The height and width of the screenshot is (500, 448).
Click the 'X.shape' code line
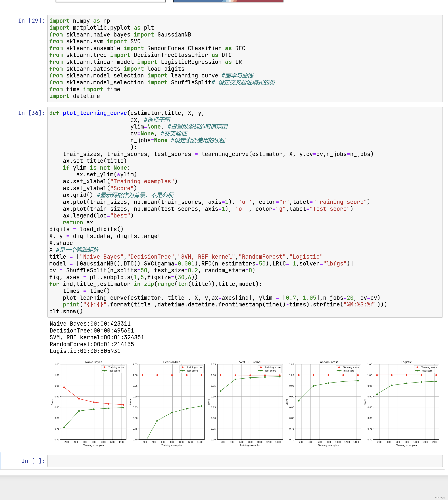[61, 243]
